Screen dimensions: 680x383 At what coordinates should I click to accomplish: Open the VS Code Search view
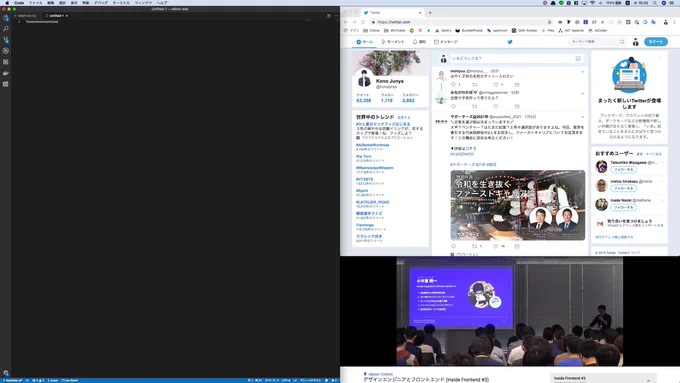tap(6, 29)
